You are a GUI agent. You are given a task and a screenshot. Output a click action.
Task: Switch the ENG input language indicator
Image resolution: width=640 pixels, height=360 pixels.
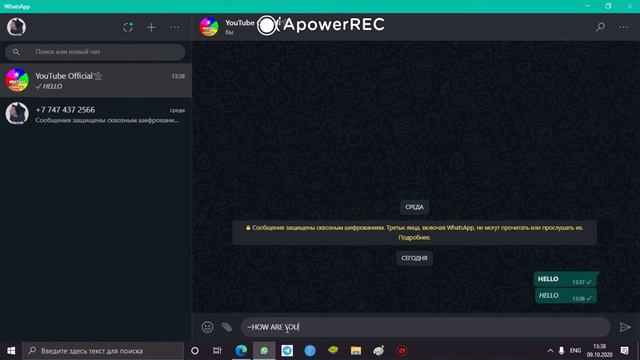tap(575, 351)
